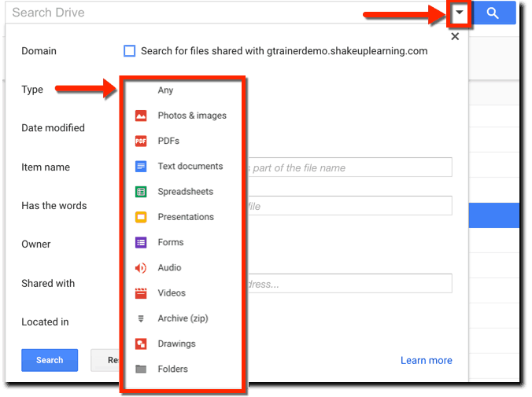Select the red PDFs icon
532x397 pixels.
tap(141, 142)
